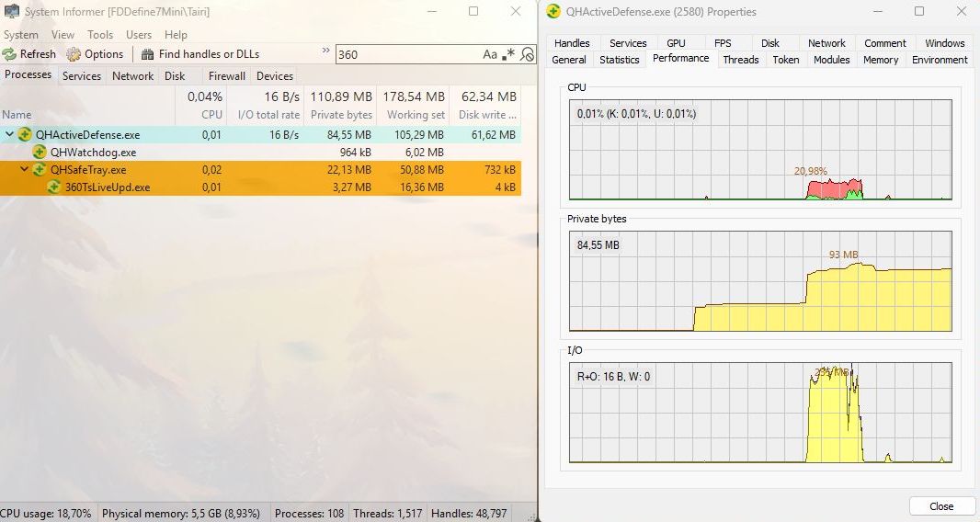Viewport: 980px width, 522px height.
Task: Click the Close button in properties window
Action: tap(941, 506)
